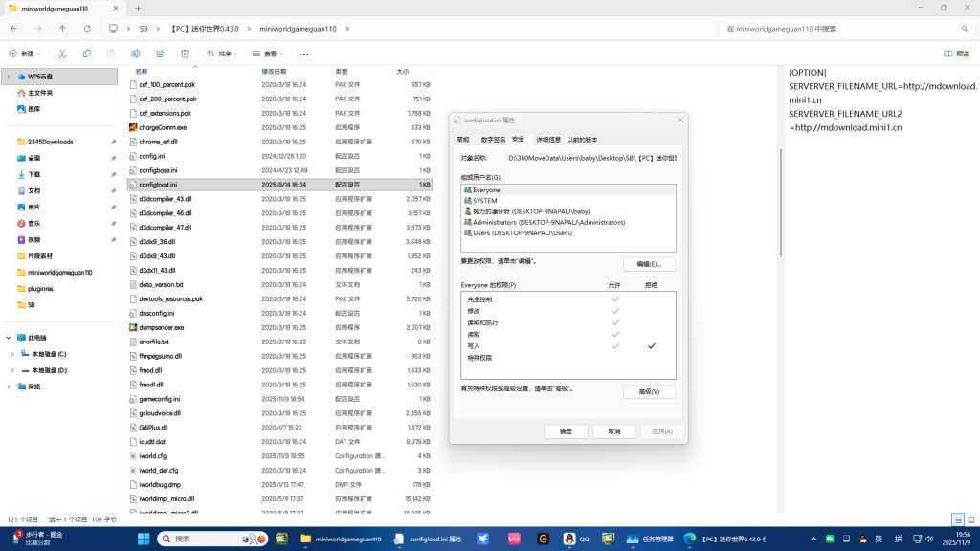Click the Rename icon on the toolbar

coord(134,54)
